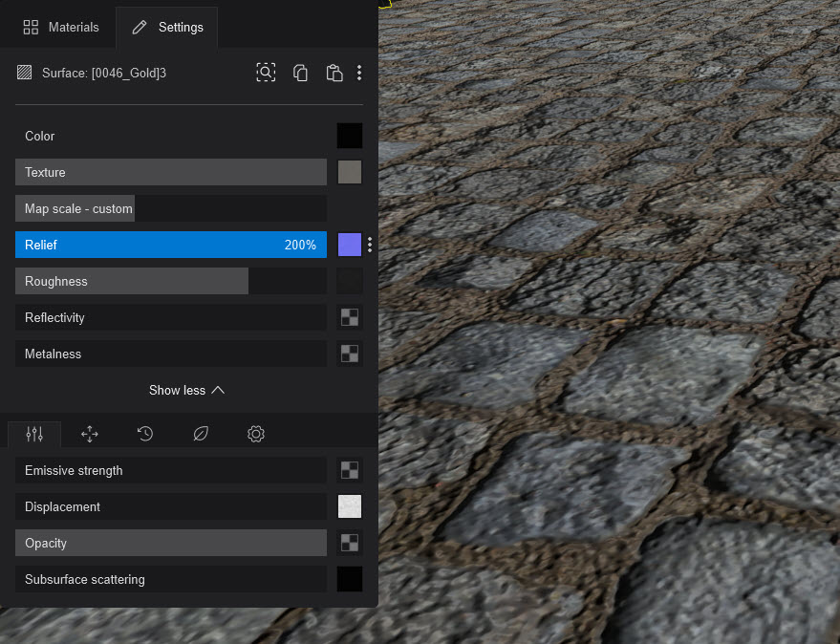
Task: Select the leaf environment icon
Action: click(x=200, y=434)
